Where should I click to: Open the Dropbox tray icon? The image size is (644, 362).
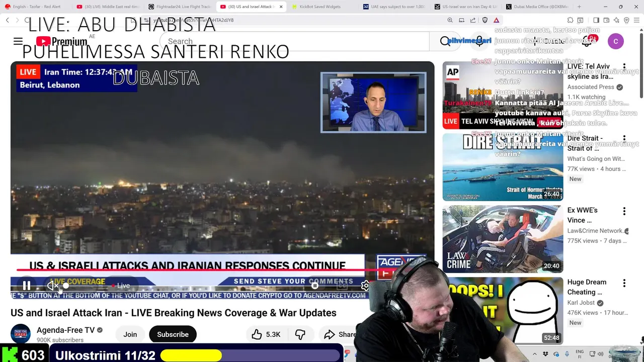tap(546, 354)
